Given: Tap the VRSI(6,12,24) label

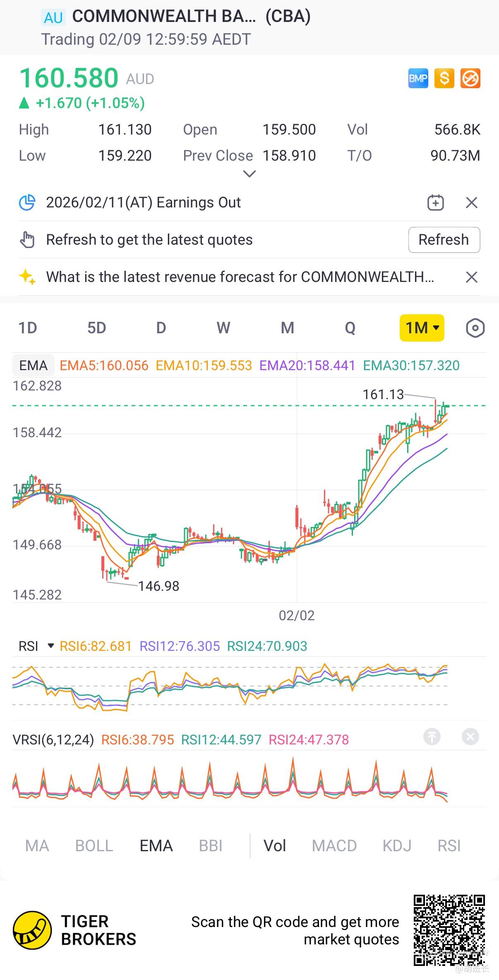Looking at the screenshot, I should pos(53,739).
